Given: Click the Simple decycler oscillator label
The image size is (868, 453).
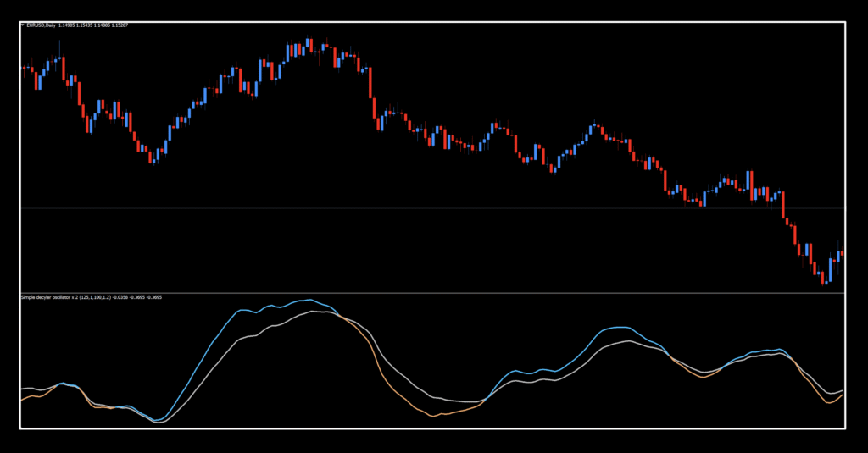Looking at the screenshot, I should click(x=49, y=297).
